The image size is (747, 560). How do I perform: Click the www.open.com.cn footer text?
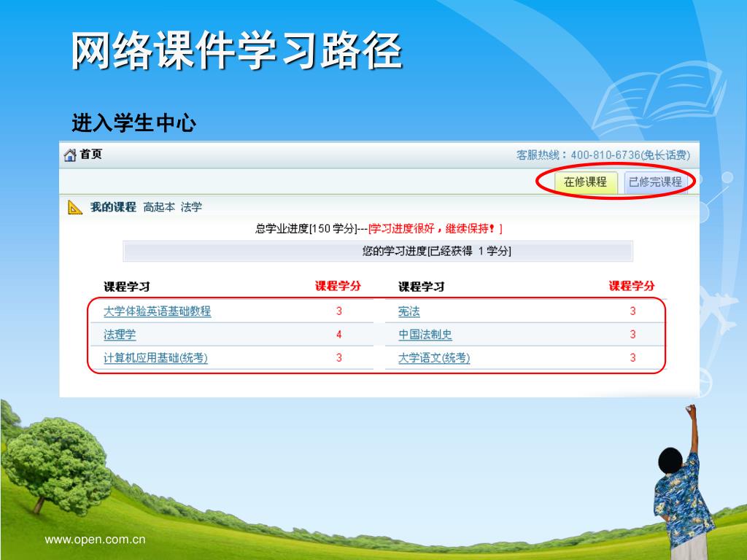[95, 540]
